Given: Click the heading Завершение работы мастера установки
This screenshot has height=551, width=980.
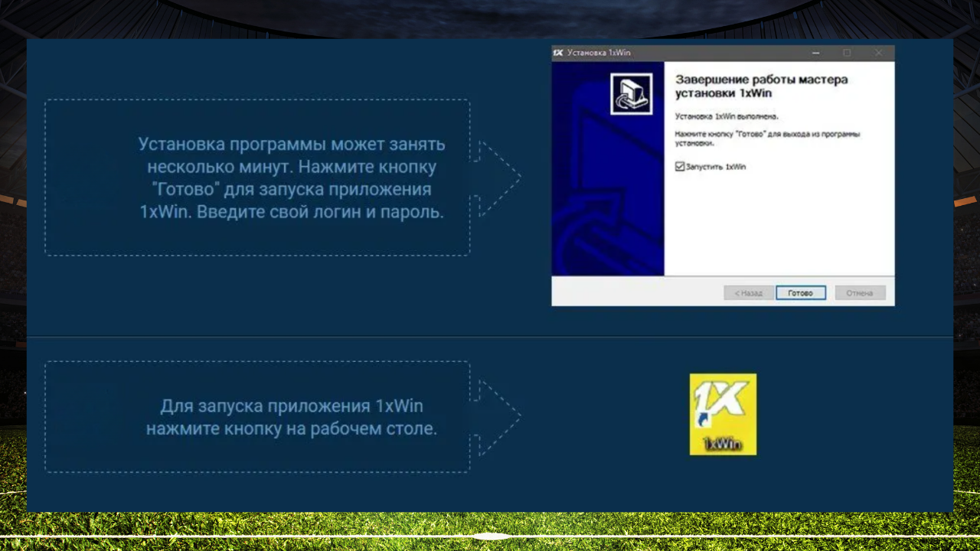Looking at the screenshot, I should click(761, 86).
